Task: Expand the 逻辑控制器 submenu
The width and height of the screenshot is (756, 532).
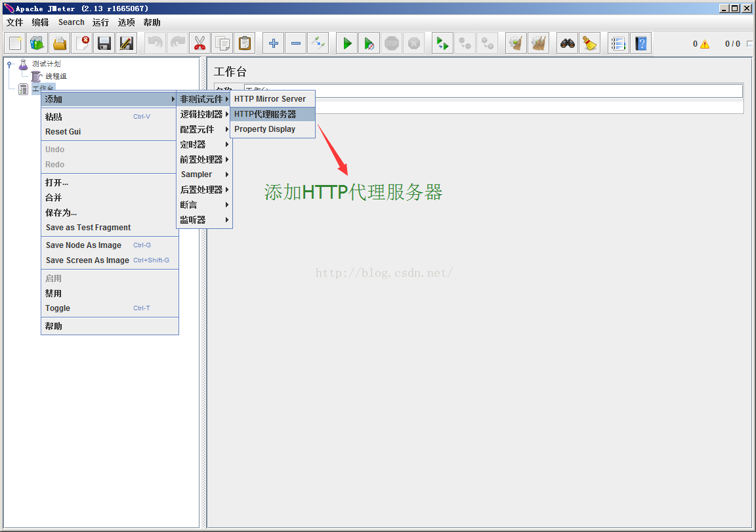Action: coord(204,114)
